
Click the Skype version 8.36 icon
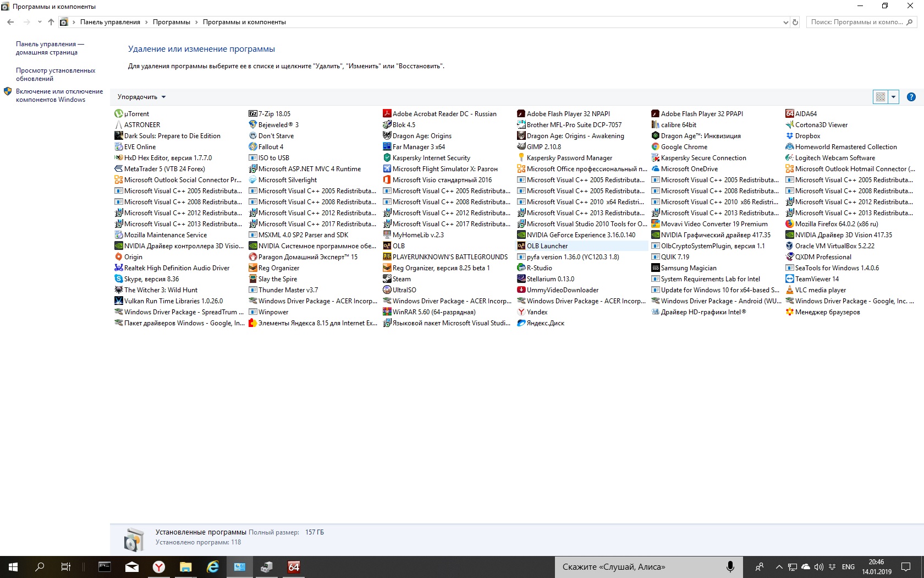pos(118,279)
